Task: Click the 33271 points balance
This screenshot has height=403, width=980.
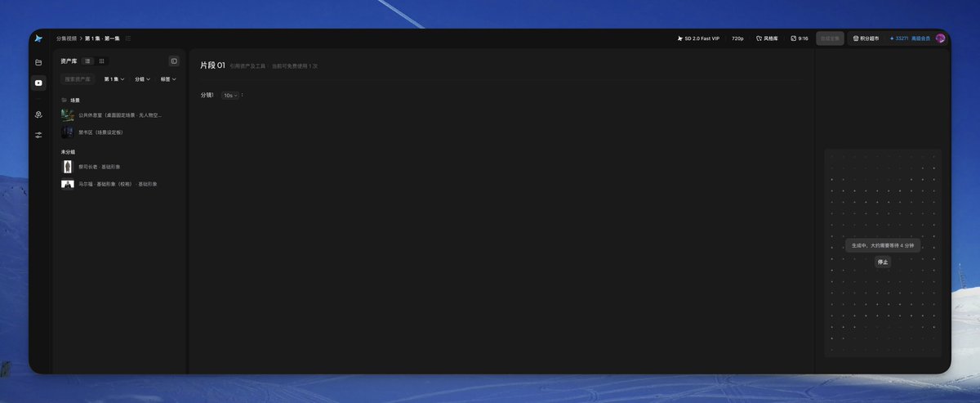Action: click(x=899, y=38)
